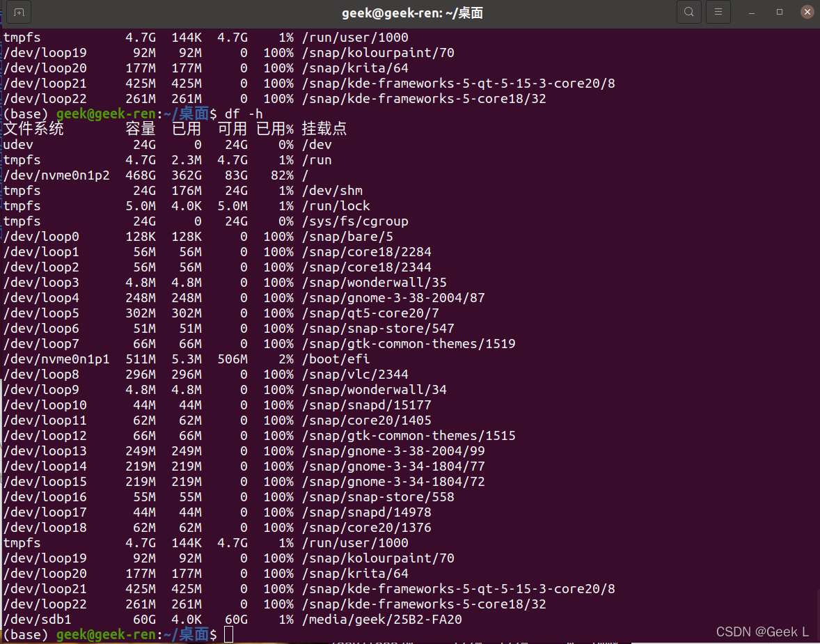Click the /dev/nvme0n1p2 device name

pos(56,175)
